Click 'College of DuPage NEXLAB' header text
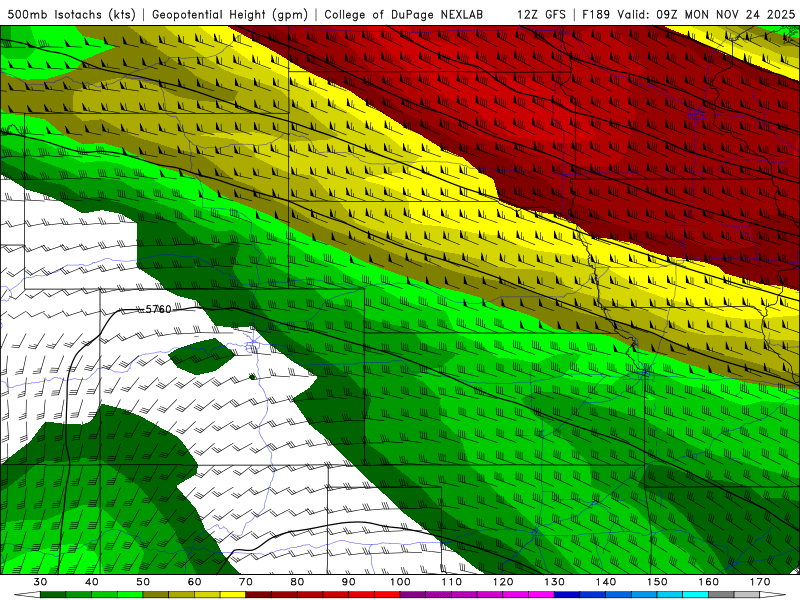The width and height of the screenshot is (800, 600). coord(403,15)
